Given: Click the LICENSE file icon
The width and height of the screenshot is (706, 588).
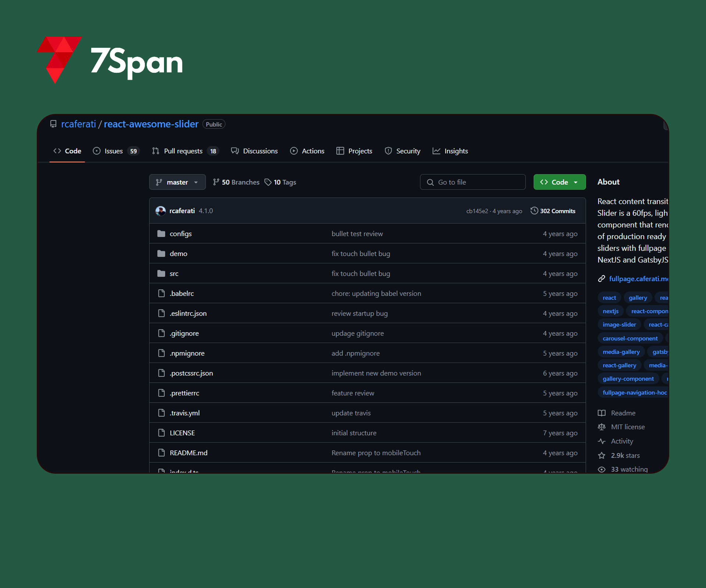Looking at the screenshot, I should click(161, 433).
